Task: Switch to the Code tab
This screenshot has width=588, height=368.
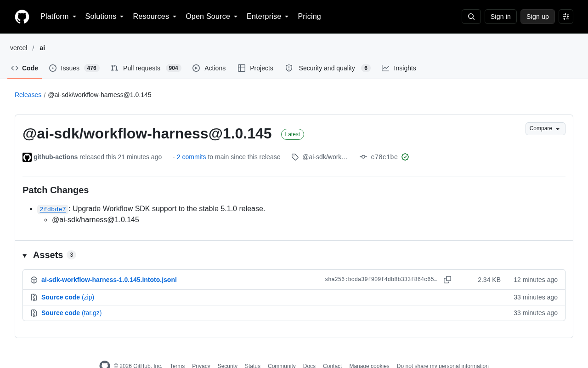Action: point(25,68)
